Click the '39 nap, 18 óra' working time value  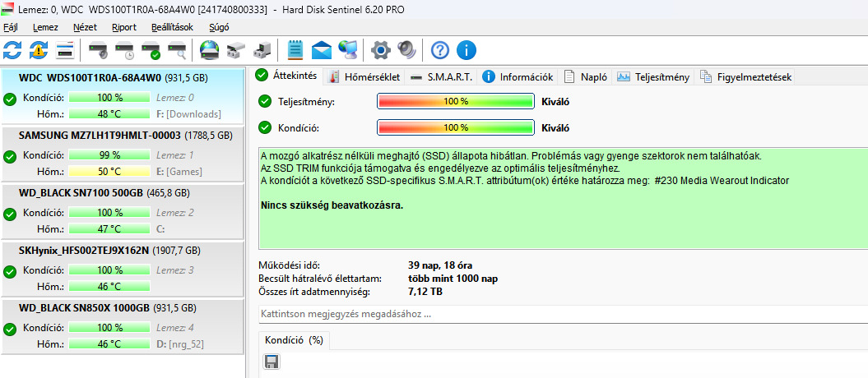point(439,265)
